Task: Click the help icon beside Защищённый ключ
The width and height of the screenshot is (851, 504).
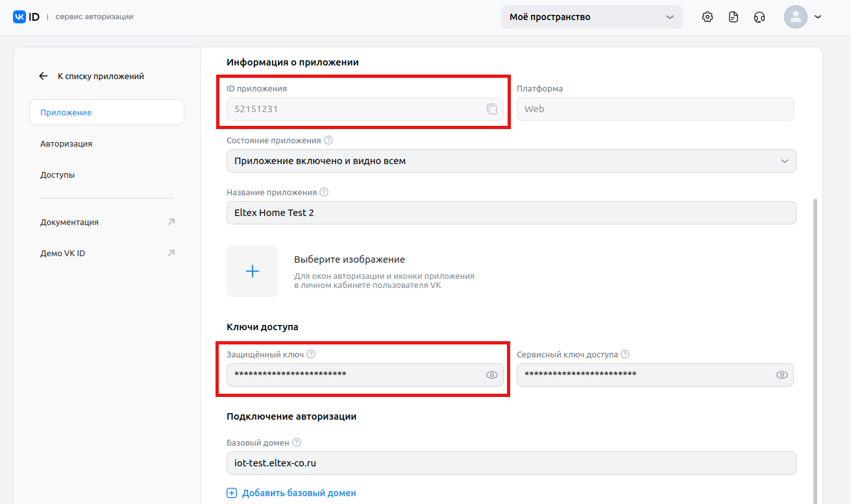Action: point(311,354)
